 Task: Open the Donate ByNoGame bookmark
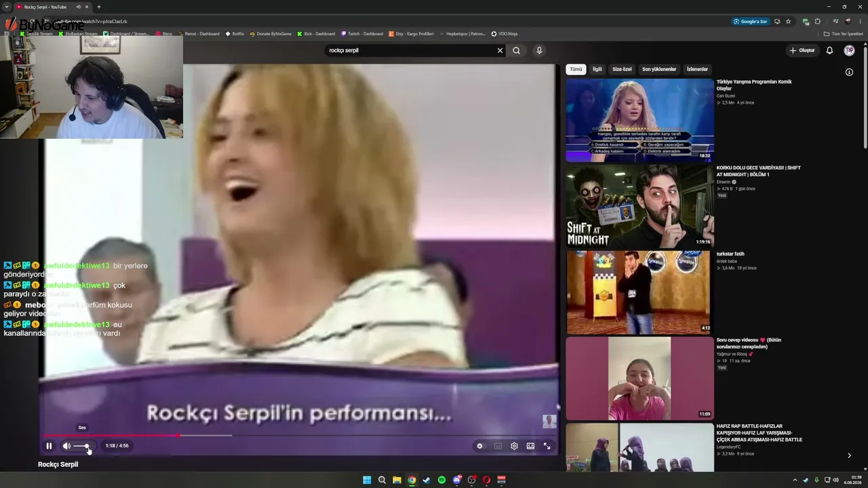pos(271,34)
